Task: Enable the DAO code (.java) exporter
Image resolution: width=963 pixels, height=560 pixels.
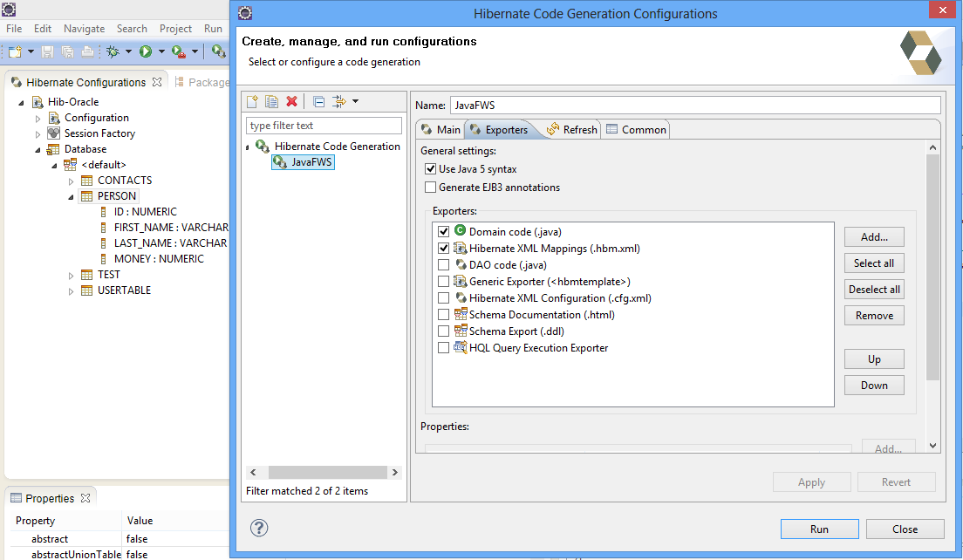Action: point(443,263)
